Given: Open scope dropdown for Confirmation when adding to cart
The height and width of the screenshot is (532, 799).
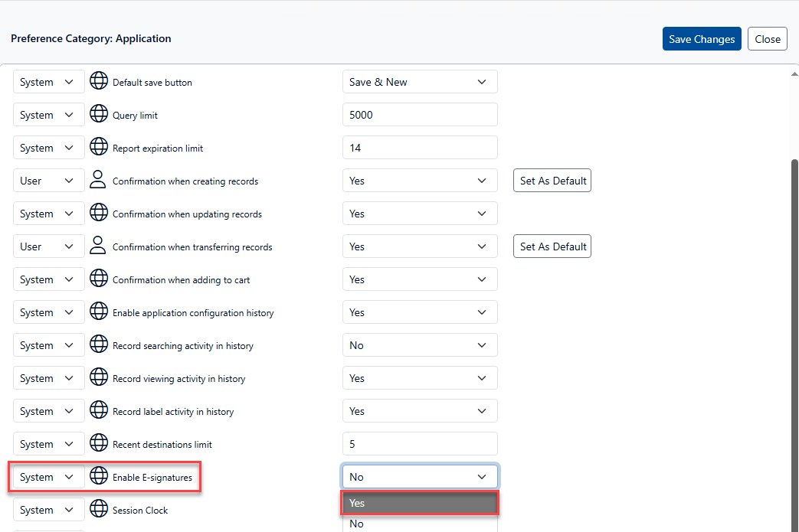Looking at the screenshot, I should pos(49,279).
